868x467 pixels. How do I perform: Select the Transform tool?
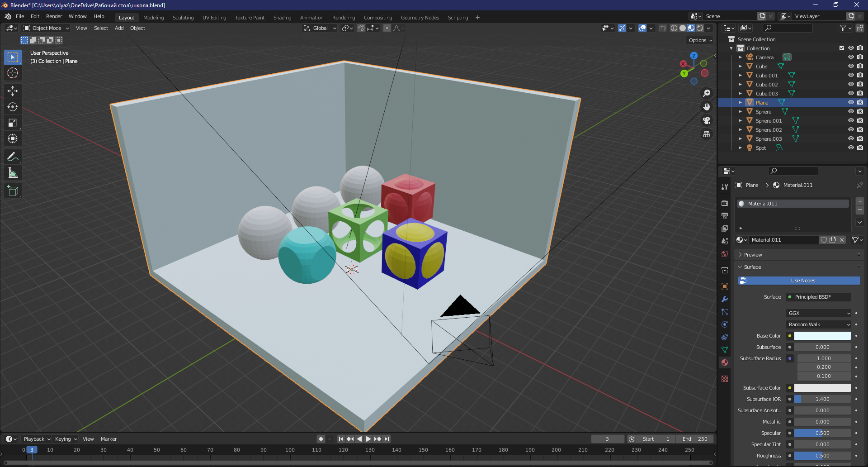click(13, 138)
